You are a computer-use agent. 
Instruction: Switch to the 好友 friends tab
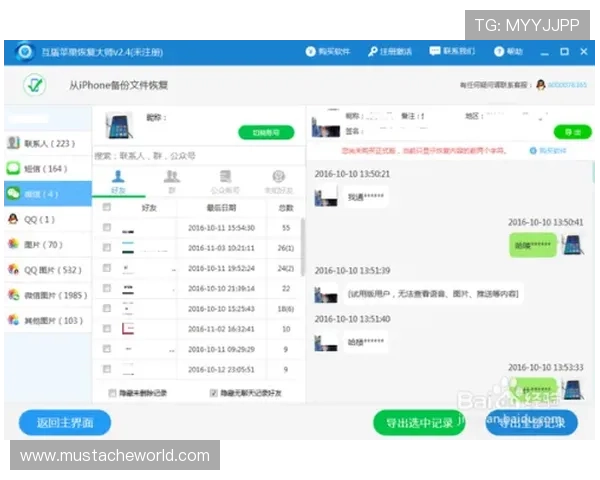pyautogui.click(x=118, y=182)
